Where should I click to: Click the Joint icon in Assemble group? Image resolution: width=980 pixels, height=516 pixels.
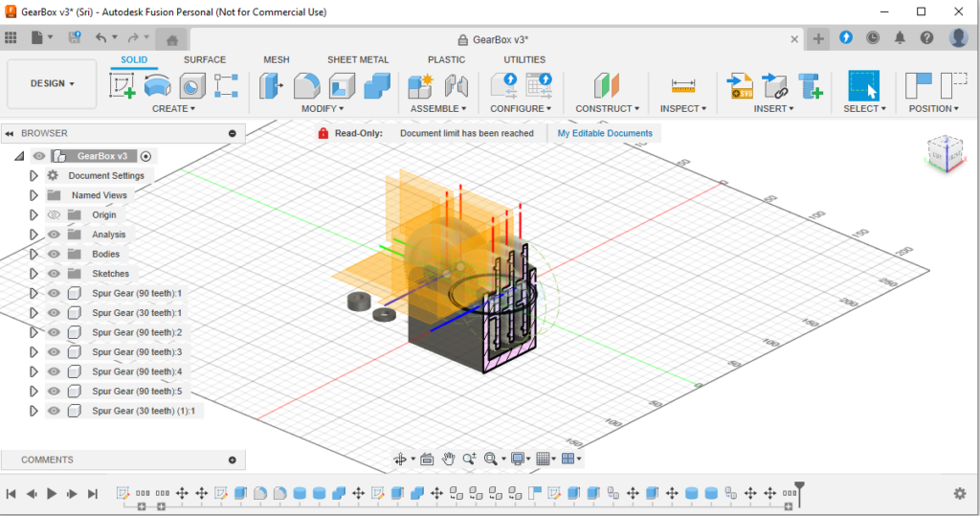pyautogui.click(x=457, y=85)
